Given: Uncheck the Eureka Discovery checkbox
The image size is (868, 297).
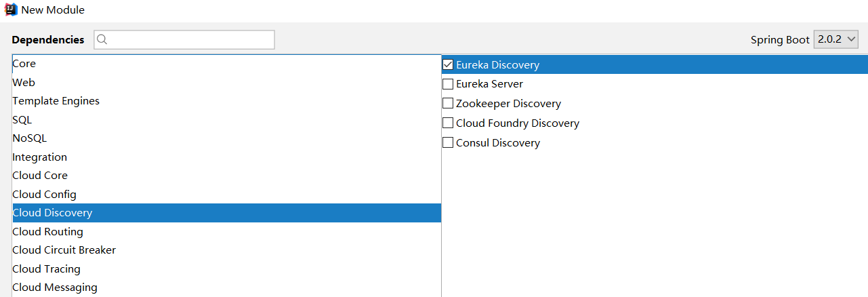Looking at the screenshot, I should coord(448,65).
